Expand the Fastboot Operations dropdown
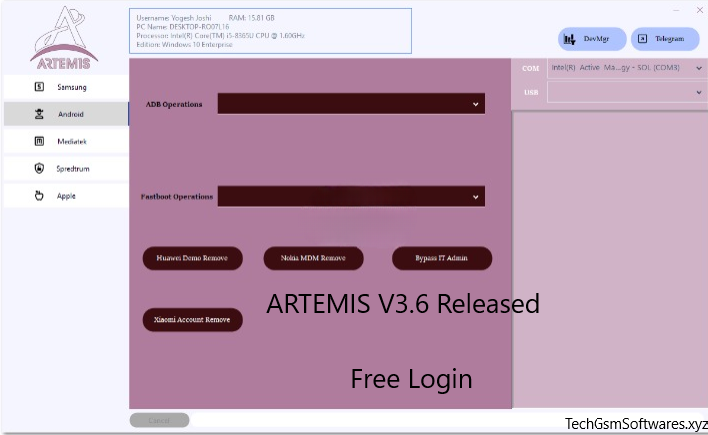The width and height of the screenshot is (708, 435). tap(351, 196)
